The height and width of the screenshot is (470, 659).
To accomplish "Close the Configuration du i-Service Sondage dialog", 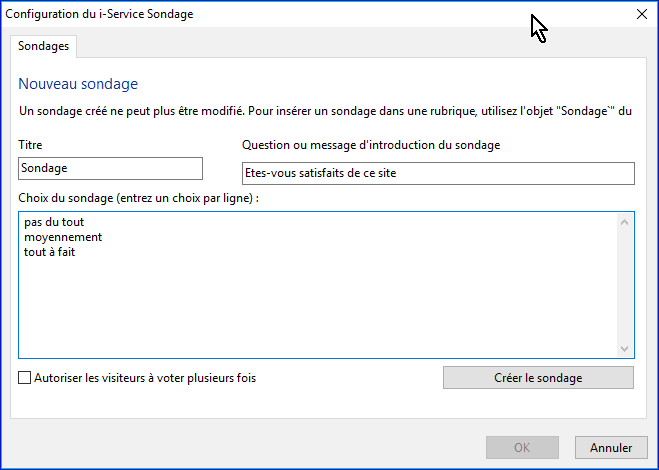I will coord(641,14).
